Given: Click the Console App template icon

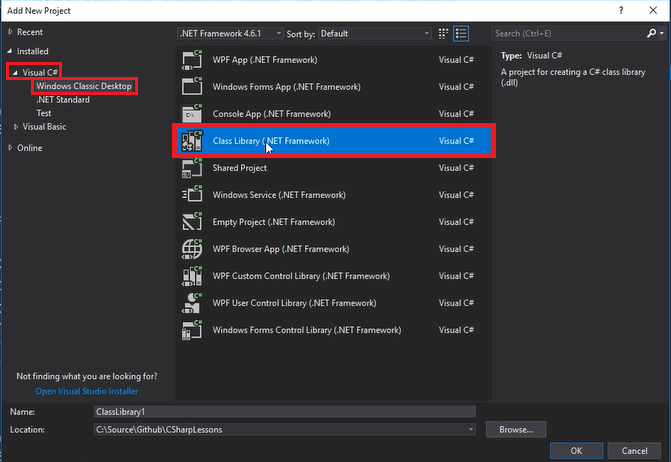Looking at the screenshot, I should (x=192, y=113).
